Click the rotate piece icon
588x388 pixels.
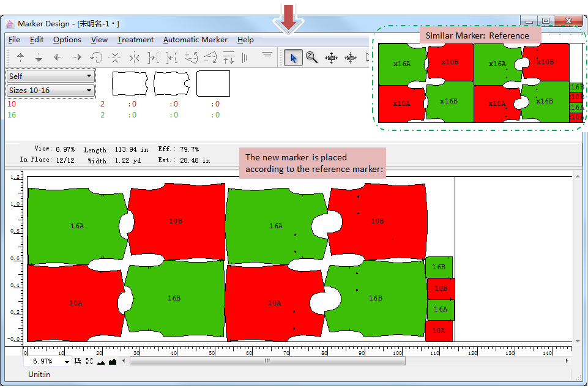pyautogui.click(x=96, y=58)
